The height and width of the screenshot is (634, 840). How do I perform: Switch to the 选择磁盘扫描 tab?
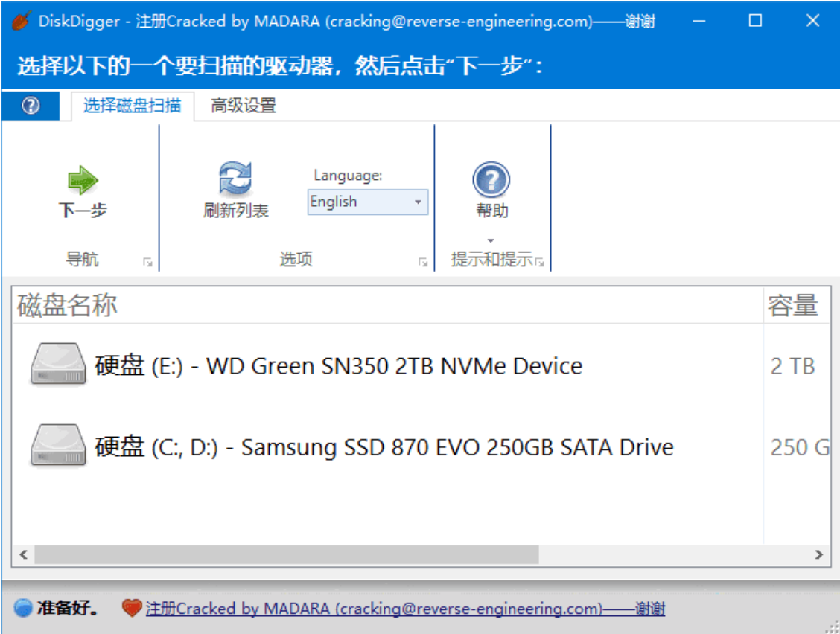pos(130,105)
